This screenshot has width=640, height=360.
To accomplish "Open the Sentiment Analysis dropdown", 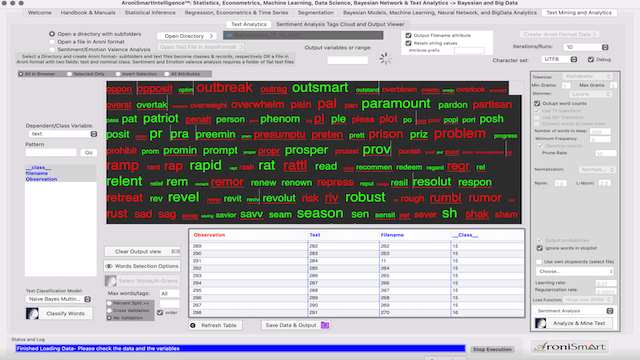I will (x=574, y=311).
